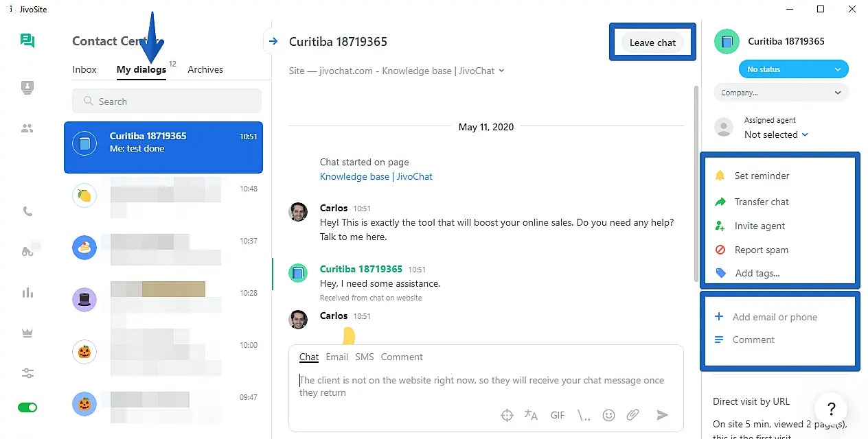The height and width of the screenshot is (439, 868).
Task: Open the statistics bar chart icon in sidebar
Action: (27, 293)
